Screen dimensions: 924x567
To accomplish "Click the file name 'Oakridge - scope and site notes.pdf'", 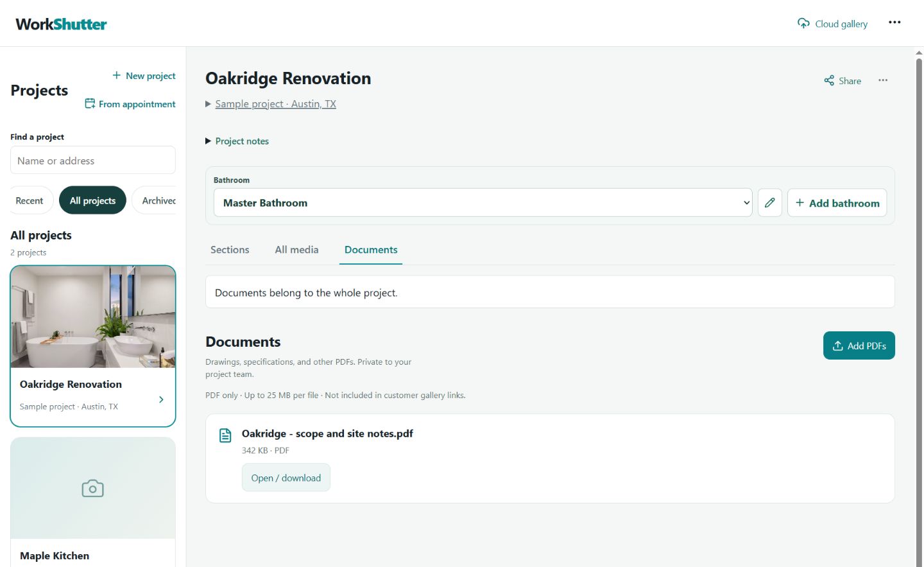I will click(327, 433).
